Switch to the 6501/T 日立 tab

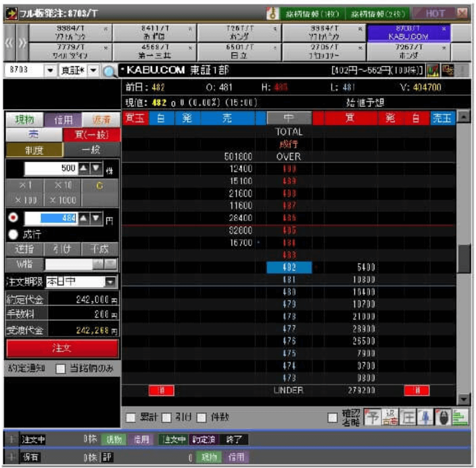[x=240, y=51]
